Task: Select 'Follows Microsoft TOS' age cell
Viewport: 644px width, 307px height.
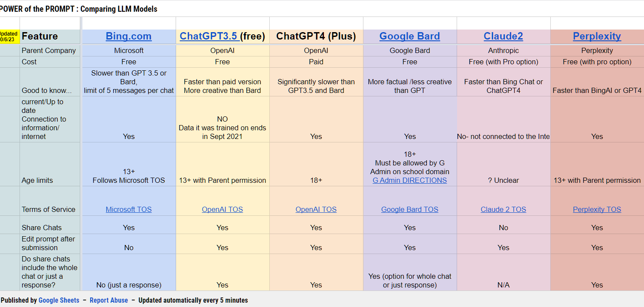Action: tap(129, 164)
